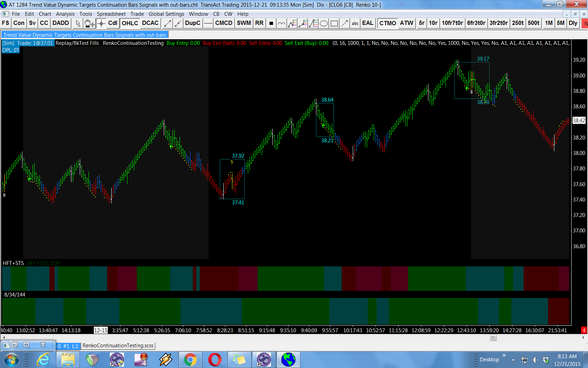Screen dimensions: 588x368
Task: Open the Spreadsheet menu
Action: pyautogui.click(x=111, y=14)
